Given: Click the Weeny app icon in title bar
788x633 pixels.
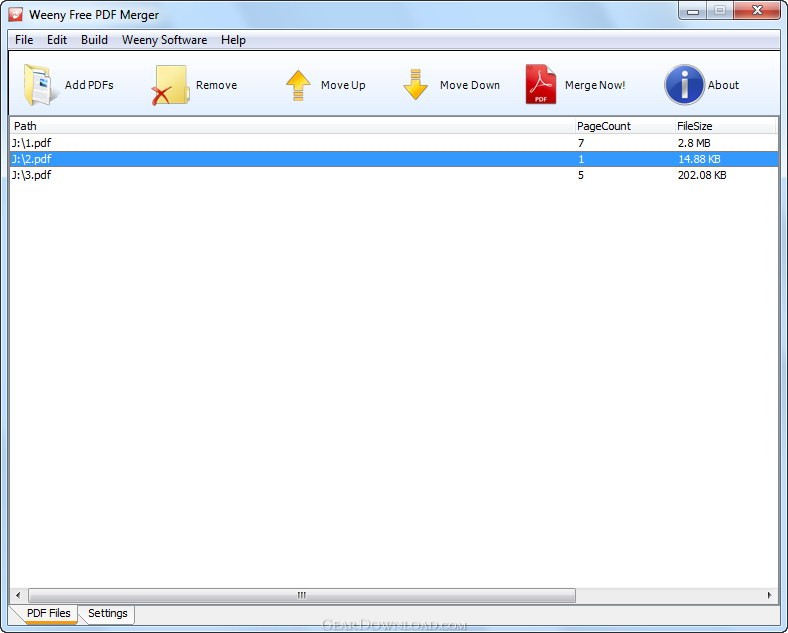Looking at the screenshot, I should (15, 15).
